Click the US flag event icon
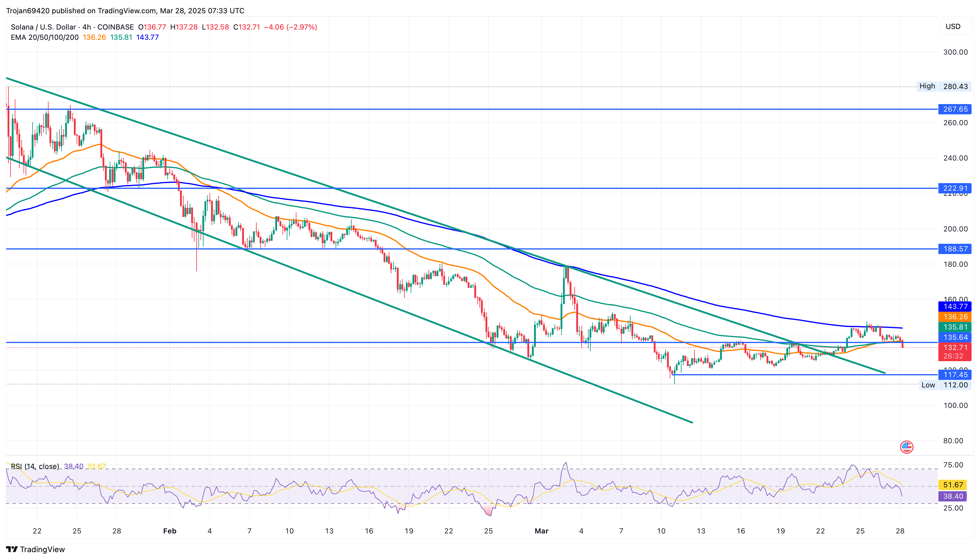The height and width of the screenshot is (560, 980). [907, 447]
